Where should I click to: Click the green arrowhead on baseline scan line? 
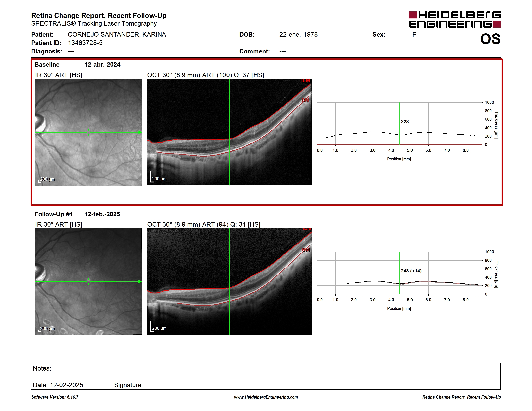point(140,132)
